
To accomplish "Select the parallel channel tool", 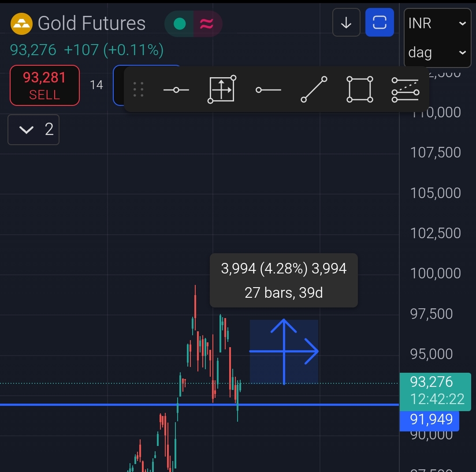I will (405, 90).
